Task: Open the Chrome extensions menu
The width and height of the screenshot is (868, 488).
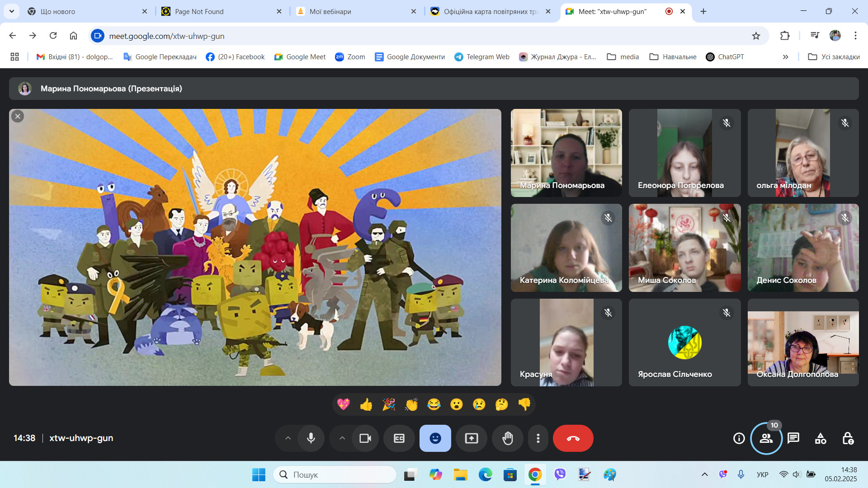Action: 785,36
